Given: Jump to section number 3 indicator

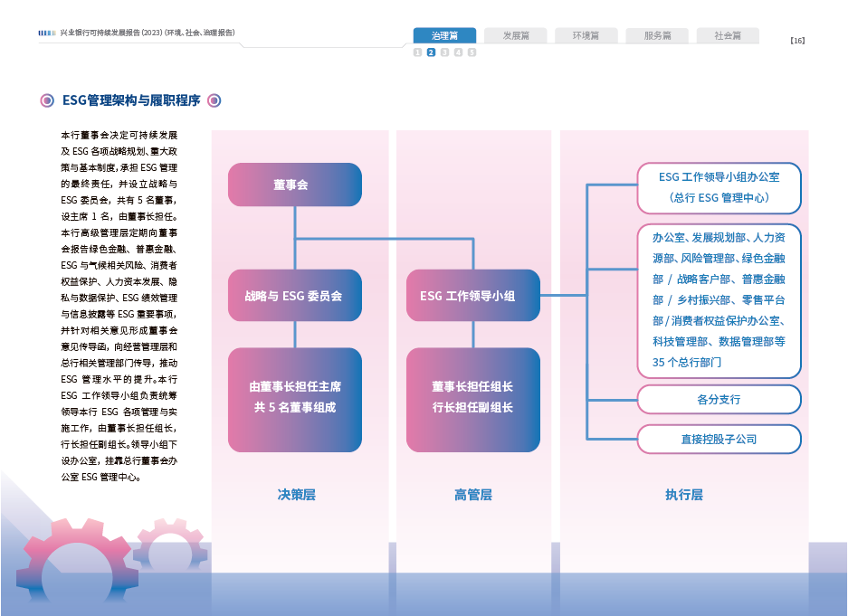Looking at the screenshot, I should click(x=444, y=52).
